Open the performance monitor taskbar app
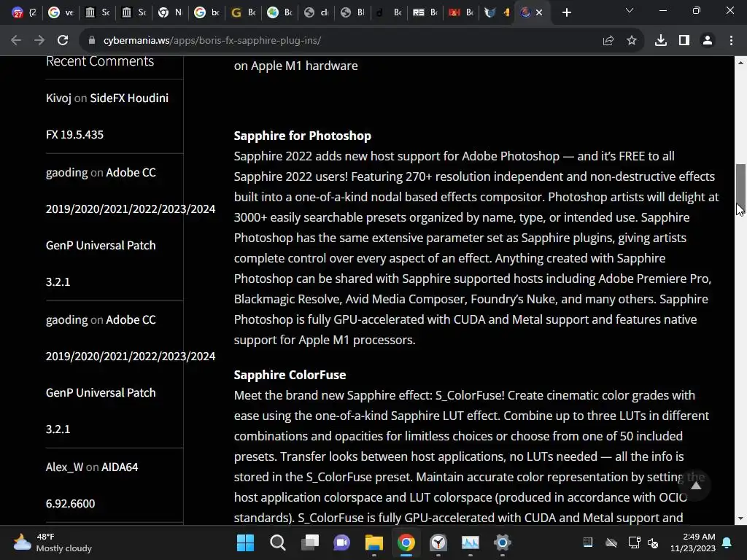Image resolution: width=747 pixels, height=560 pixels. pyautogui.click(x=471, y=542)
